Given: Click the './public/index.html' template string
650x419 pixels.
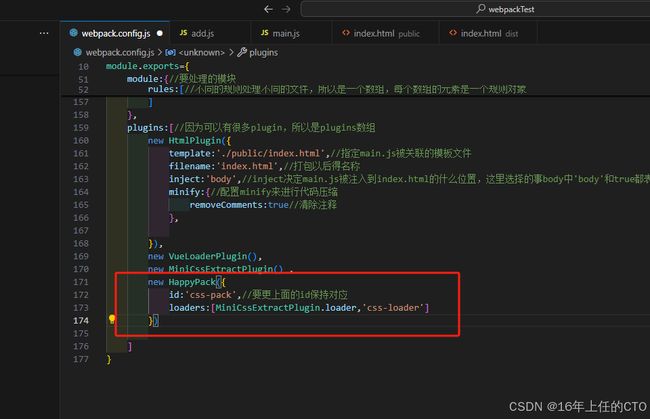Looking at the screenshot, I should pyautogui.click(x=270, y=154).
